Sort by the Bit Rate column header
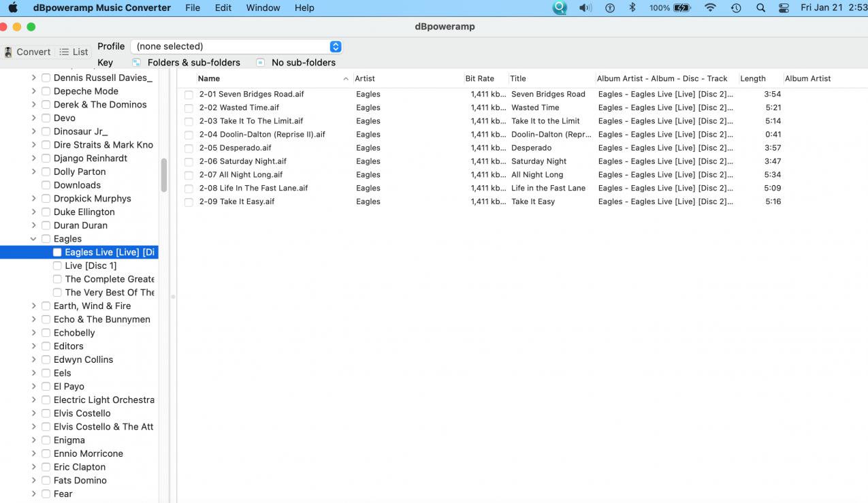 point(479,79)
